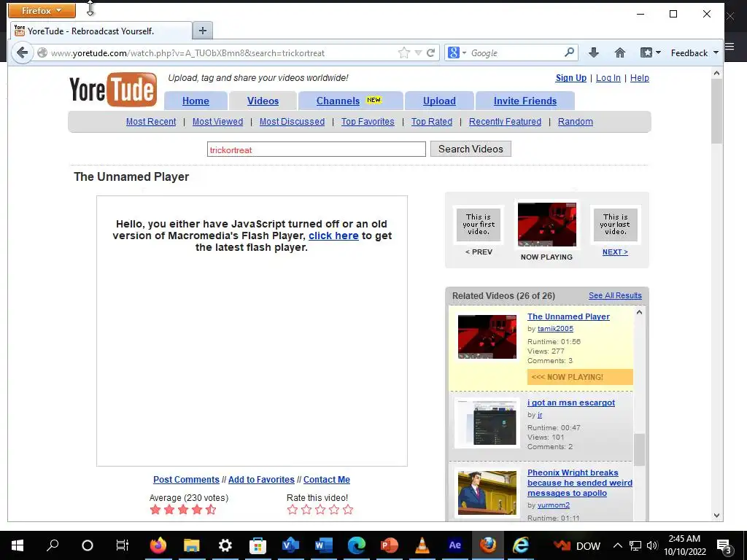This screenshot has width=747, height=560.
Task: Open File Explorer from taskbar
Action: pos(192,545)
